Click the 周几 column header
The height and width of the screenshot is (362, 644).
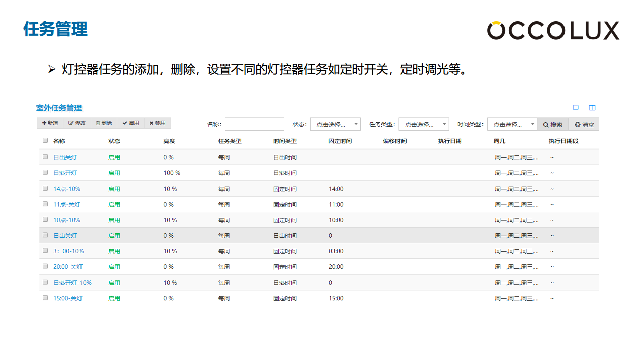[499, 141]
